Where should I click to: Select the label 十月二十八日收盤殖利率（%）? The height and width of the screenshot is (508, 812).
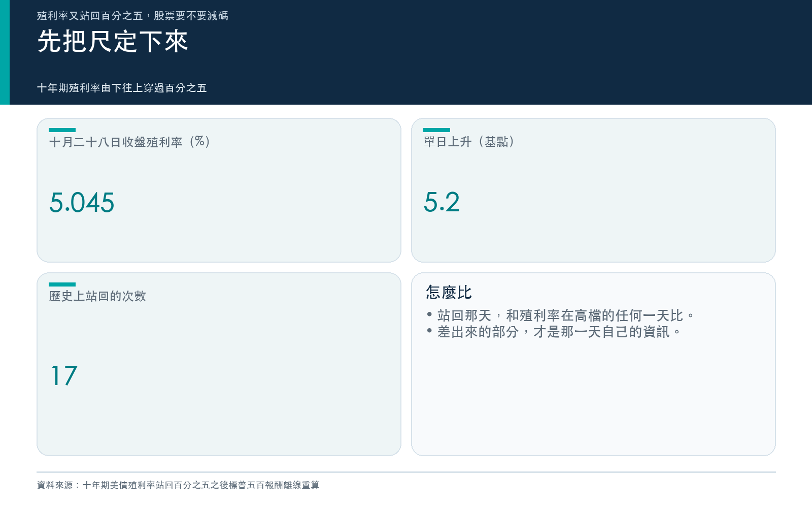point(130,142)
